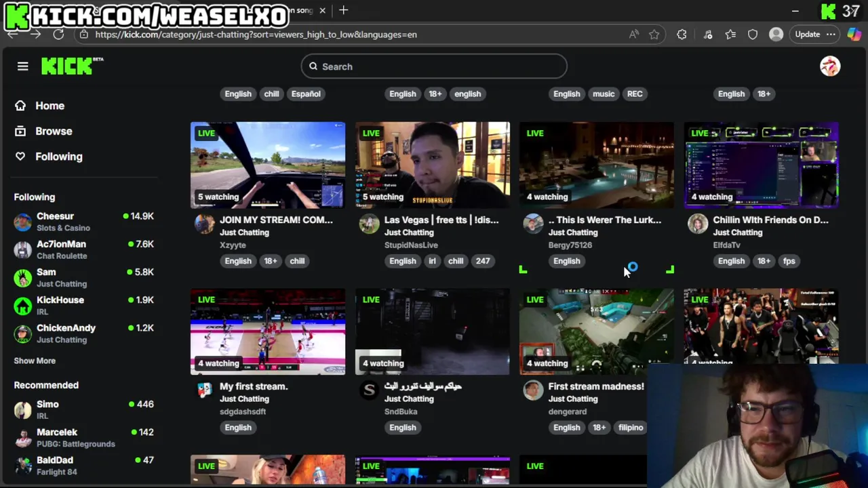This screenshot has height=488, width=868.
Task: Click the media music note toolbar icon
Action: click(x=708, y=34)
